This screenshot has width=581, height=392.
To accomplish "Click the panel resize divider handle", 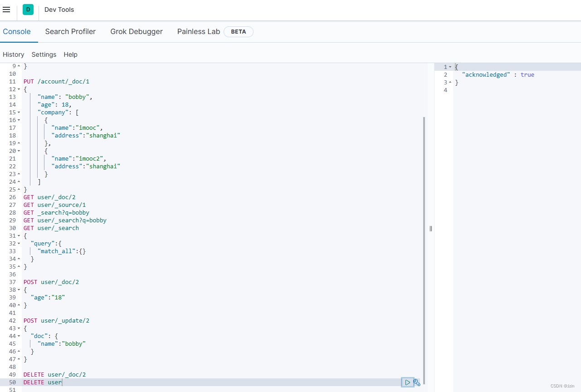I will (430, 228).
